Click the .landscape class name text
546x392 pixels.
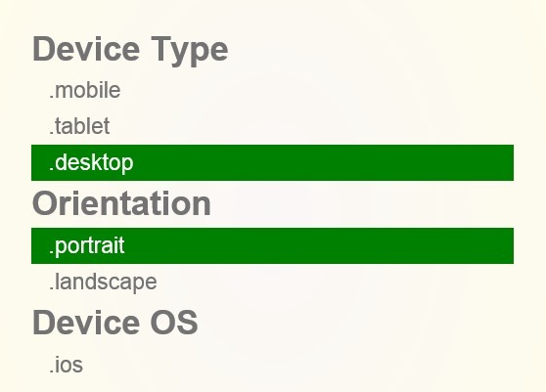[x=103, y=283]
